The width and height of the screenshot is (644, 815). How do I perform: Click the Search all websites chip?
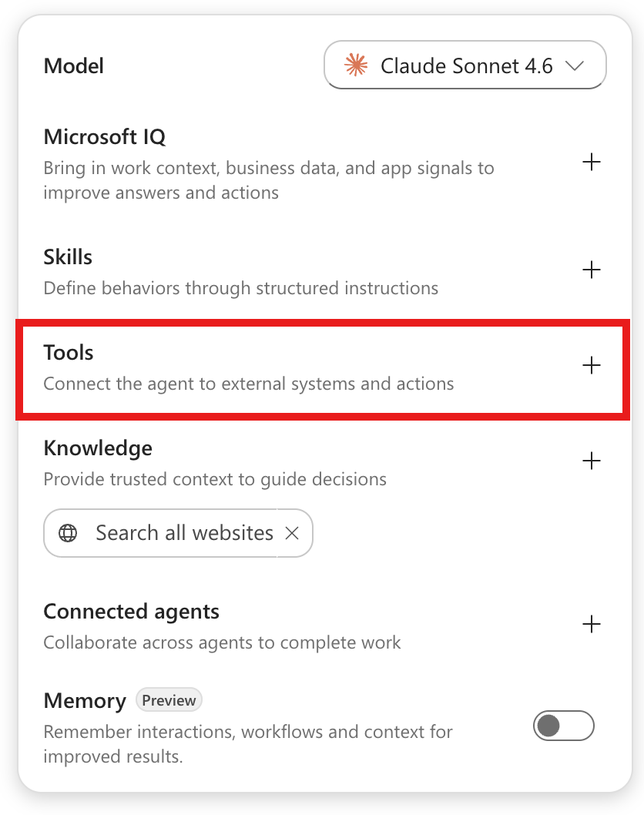pos(178,533)
